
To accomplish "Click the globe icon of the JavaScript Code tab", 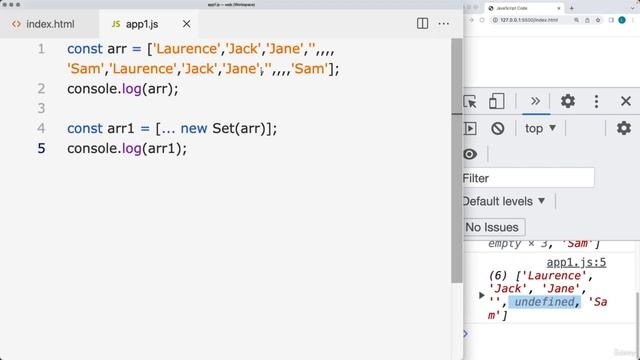I will point(491,8).
